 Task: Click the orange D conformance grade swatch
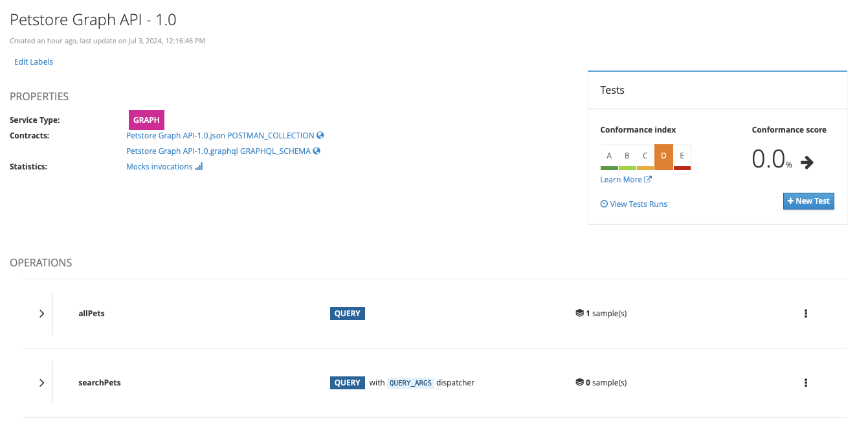pos(663,157)
